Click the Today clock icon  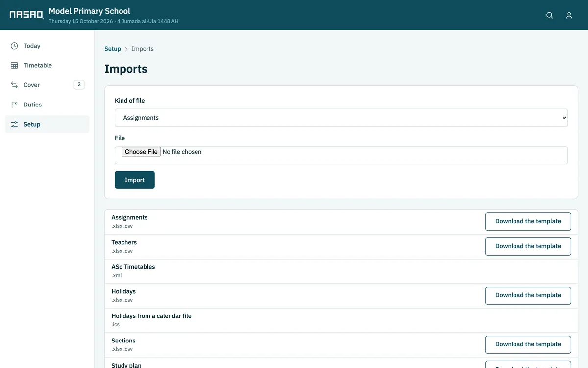[14, 46]
